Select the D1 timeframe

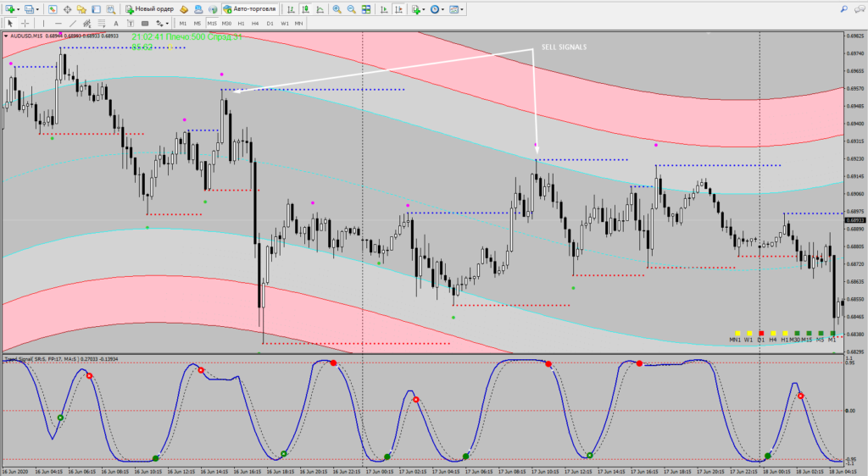(x=270, y=23)
